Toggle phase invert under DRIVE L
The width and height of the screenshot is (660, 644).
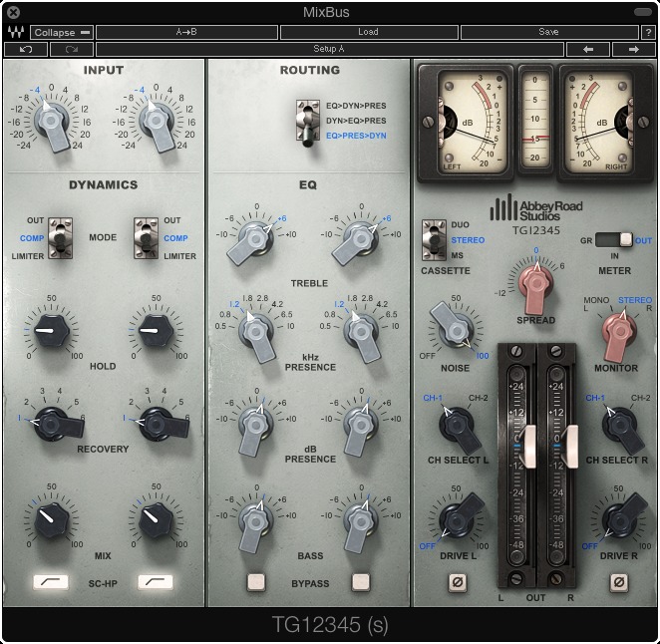click(458, 582)
